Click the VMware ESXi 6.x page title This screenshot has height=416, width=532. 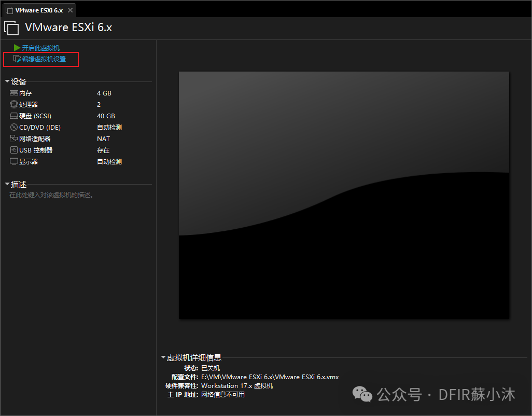(x=68, y=27)
